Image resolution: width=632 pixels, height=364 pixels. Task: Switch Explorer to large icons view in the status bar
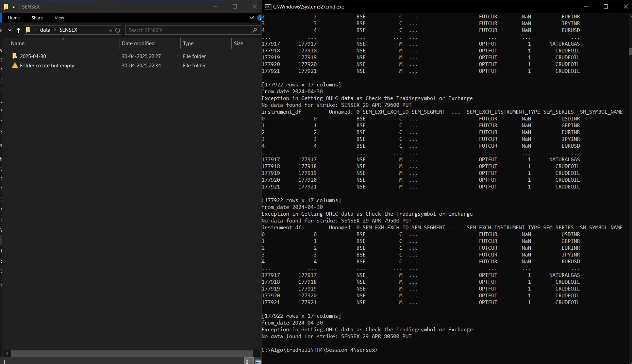point(258,361)
